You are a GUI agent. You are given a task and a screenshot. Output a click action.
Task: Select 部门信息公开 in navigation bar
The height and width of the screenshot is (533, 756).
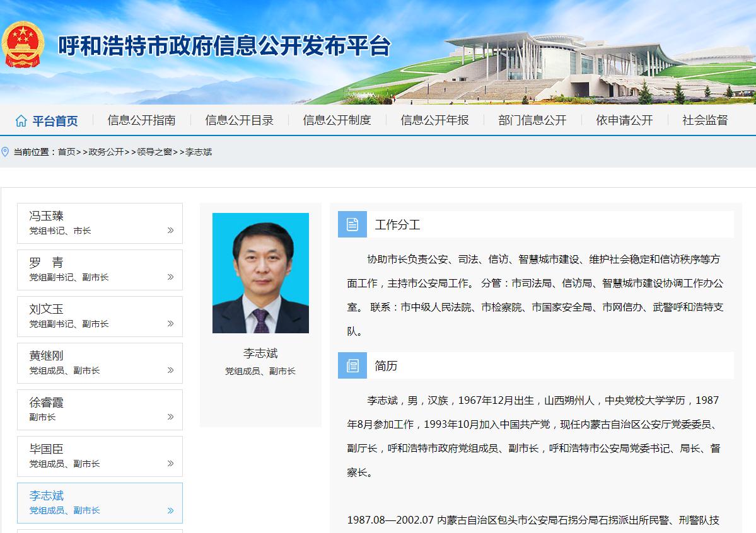[x=532, y=120]
